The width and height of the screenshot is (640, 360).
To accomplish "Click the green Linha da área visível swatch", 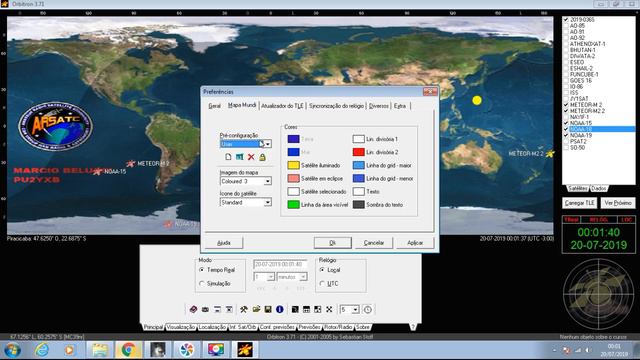I will click(x=293, y=204).
